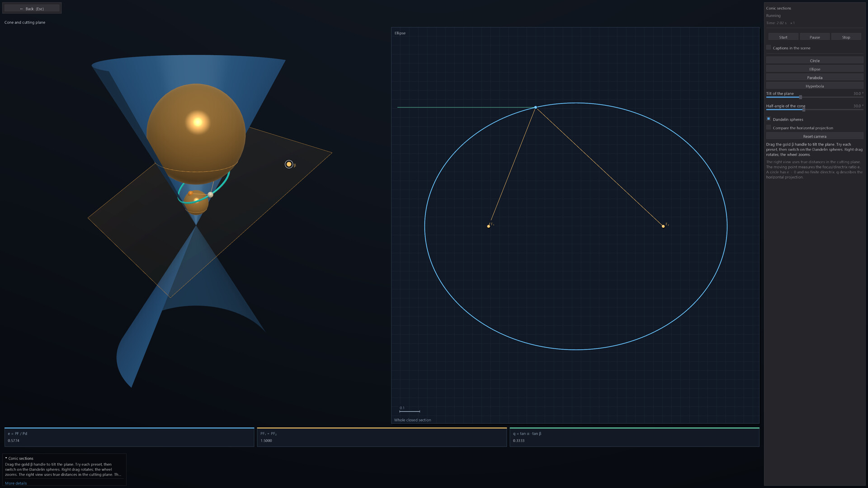The width and height of the screenshot is (868, 488).
Task: Click the 'Running' status text
Action: click(773, 15)
